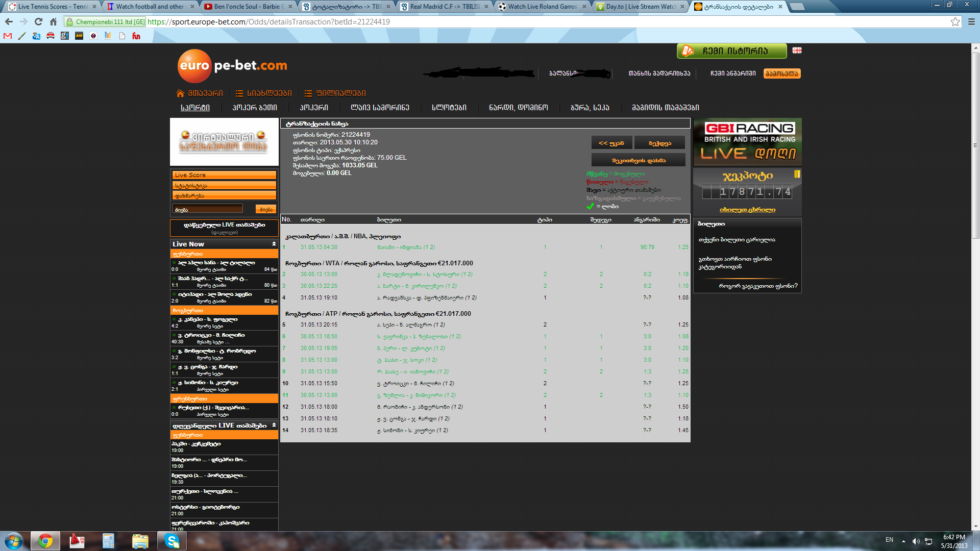980x551 pixels.
Task: Click the home icon in site navigation
Action: click(x=180, y=93)
